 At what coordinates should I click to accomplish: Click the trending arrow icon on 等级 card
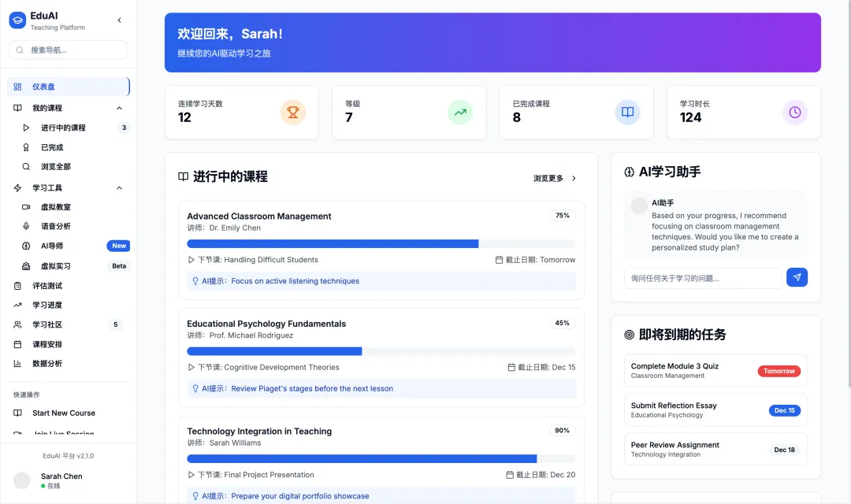[x=460, y=113]
